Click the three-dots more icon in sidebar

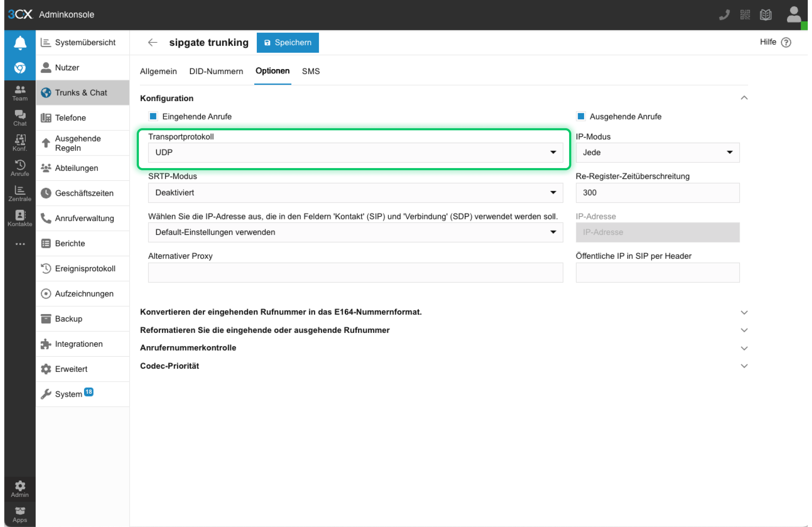pos(20,244)
